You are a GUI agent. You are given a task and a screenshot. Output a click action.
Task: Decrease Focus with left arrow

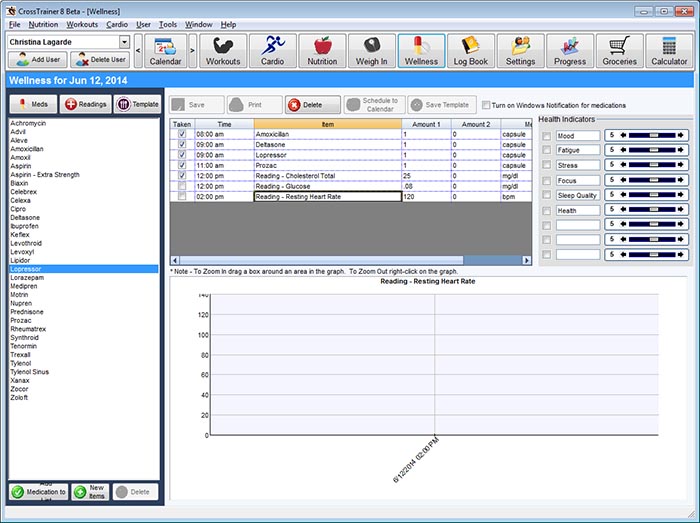(623, 180)
